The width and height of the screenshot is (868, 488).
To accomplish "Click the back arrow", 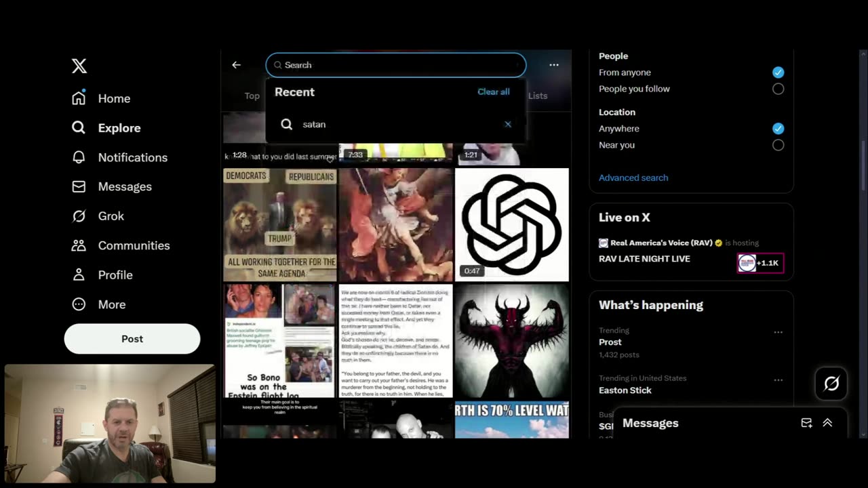I will coord(236,65).
